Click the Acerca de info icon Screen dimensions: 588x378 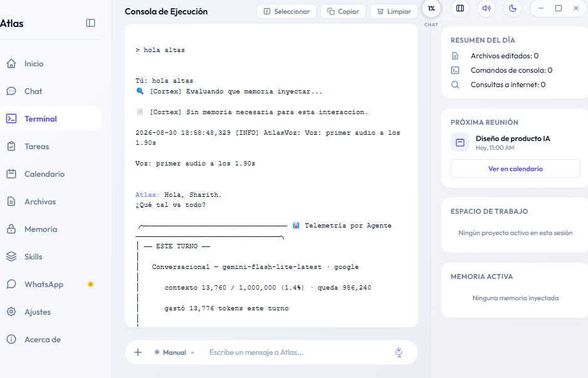11,339
